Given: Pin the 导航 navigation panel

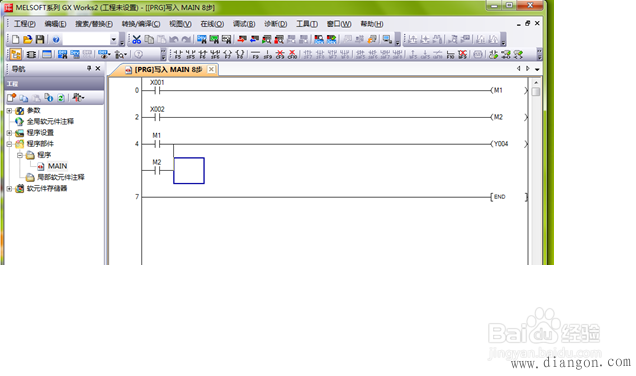Looking at the screenshot, I should click(x=89, y=69).
